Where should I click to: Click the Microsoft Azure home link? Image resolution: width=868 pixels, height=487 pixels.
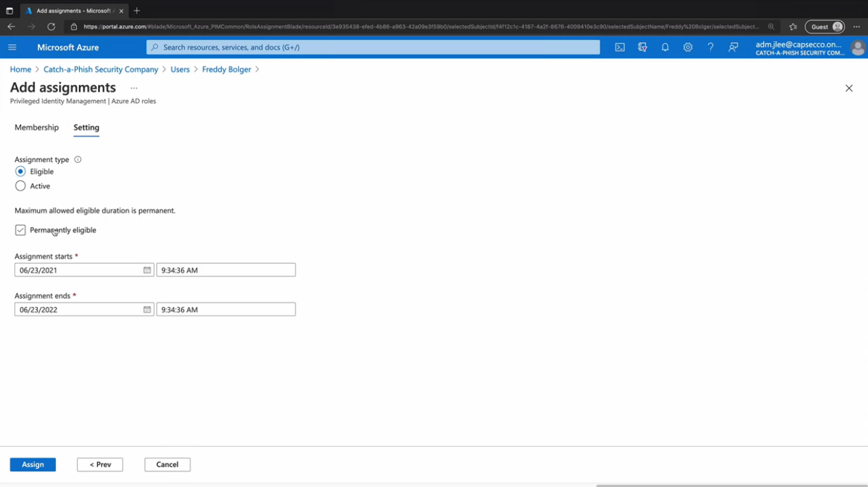68,47
